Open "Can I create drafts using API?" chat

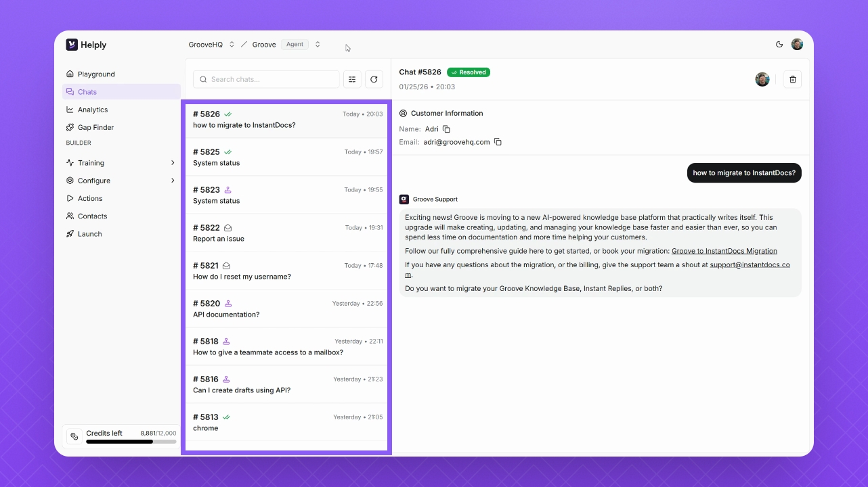(x=286, y=385)
